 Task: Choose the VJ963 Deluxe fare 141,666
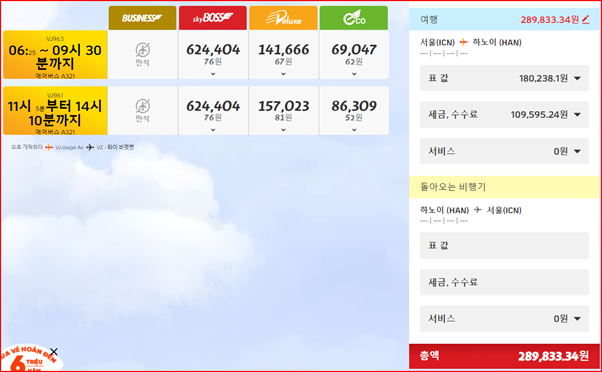(283, 55)
